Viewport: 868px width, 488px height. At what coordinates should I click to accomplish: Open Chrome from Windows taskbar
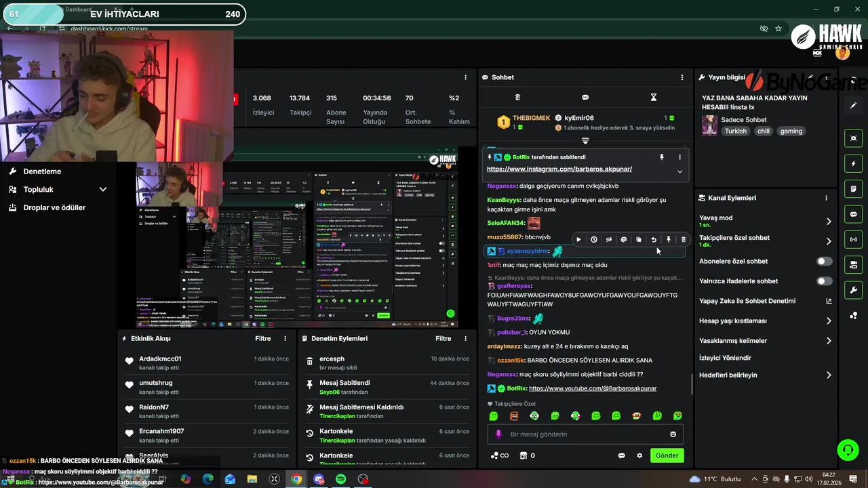296,479
